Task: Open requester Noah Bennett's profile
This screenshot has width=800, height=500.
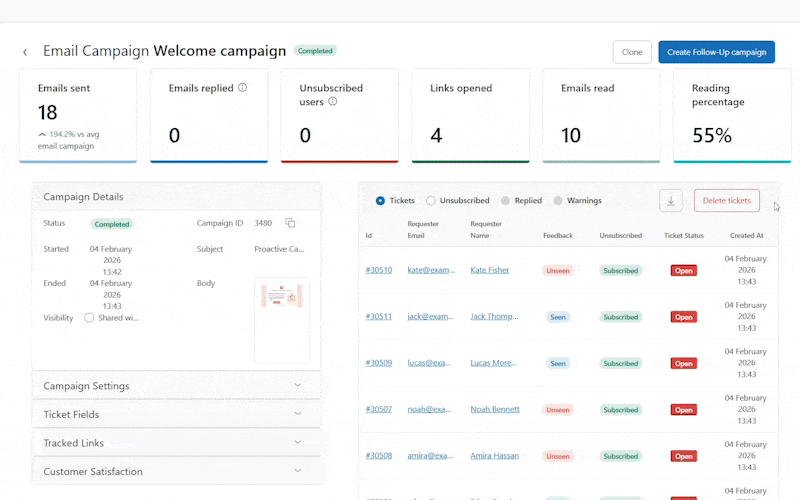Action: (x=495, y=409)
